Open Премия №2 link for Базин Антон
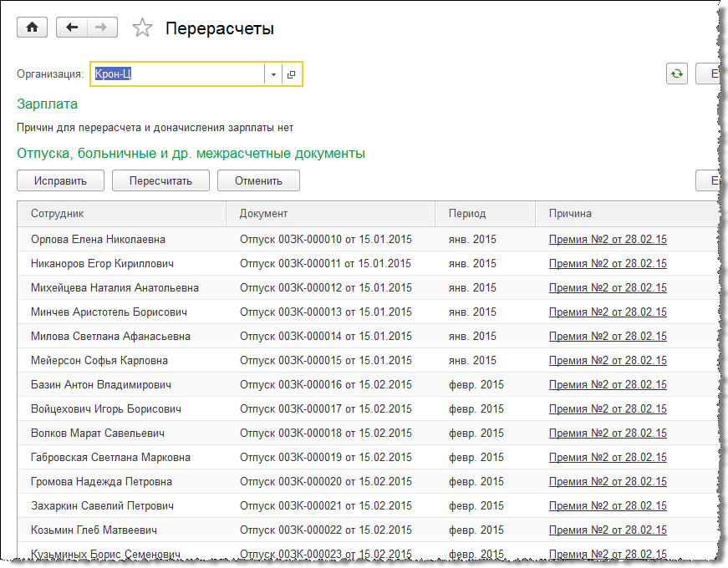728x568 pixels. pos(608,385)
